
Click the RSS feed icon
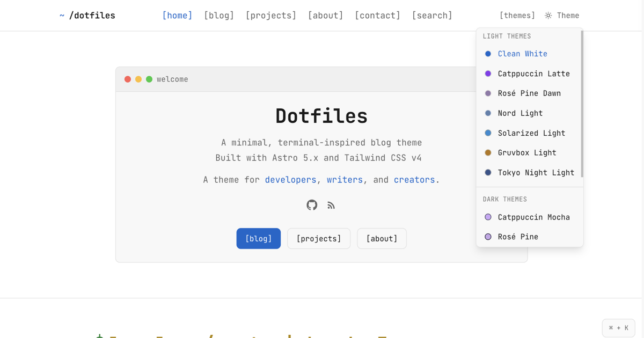[331, 205]
